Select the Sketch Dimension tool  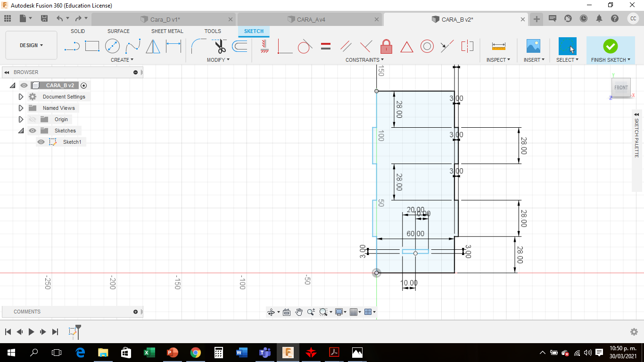(173, 46)
